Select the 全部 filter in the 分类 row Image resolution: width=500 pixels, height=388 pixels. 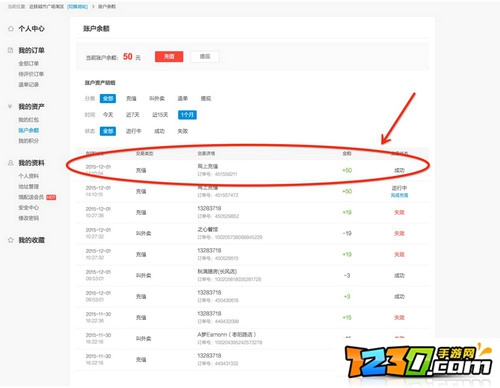tap(108, 98)
